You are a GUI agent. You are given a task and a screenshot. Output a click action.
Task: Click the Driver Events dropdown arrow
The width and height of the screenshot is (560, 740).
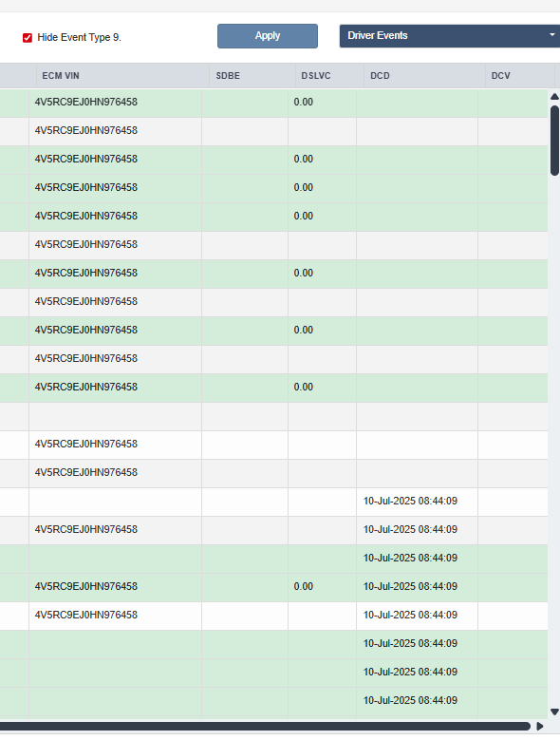point(552,35)
